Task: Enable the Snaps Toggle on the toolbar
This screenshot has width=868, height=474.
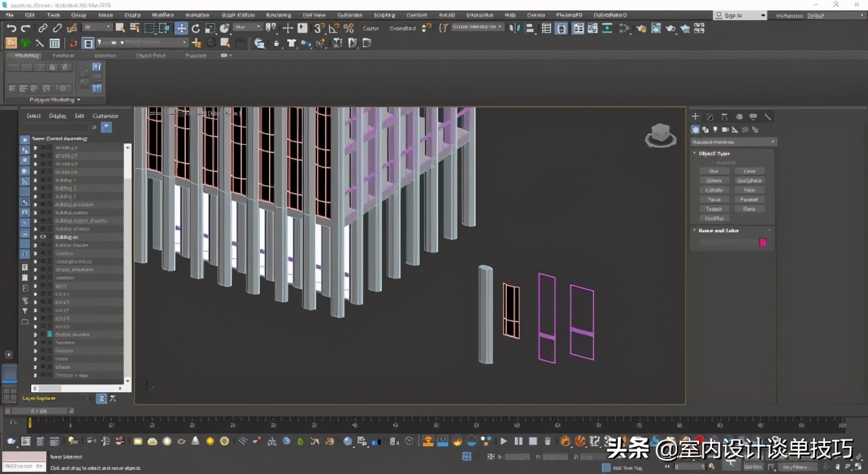Action: pos(317,29)
